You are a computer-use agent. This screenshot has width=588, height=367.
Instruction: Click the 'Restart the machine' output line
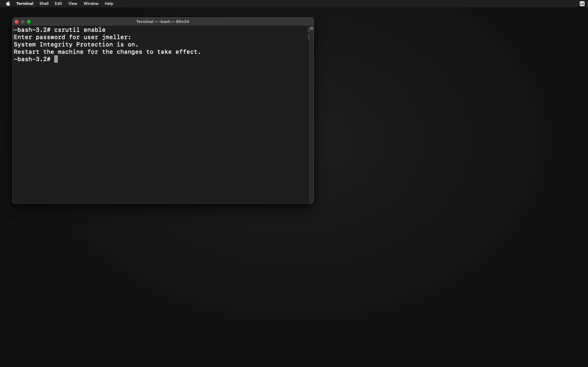coord(107,52)
